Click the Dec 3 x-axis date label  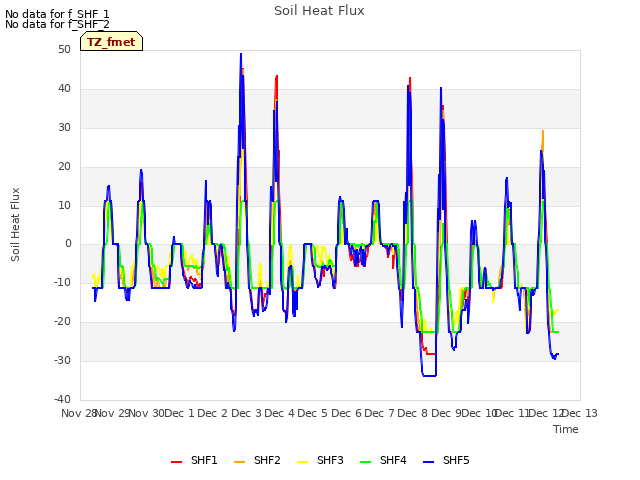246,413
